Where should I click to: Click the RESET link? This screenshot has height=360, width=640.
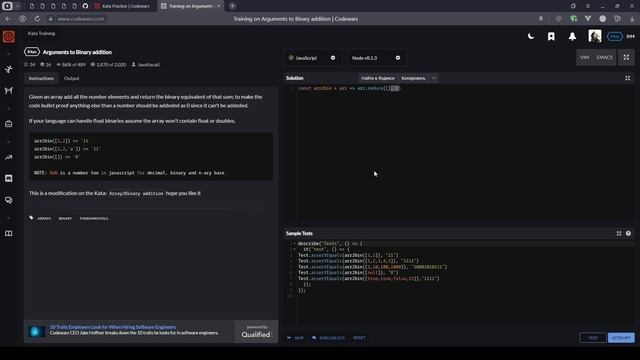[359, 338]
